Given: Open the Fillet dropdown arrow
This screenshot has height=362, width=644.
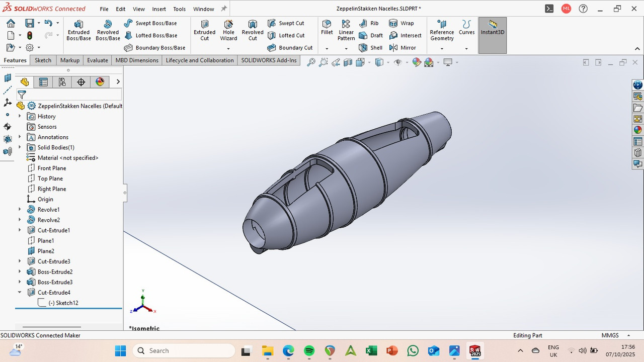Looking at the screenshot, I should click(327, 49).
